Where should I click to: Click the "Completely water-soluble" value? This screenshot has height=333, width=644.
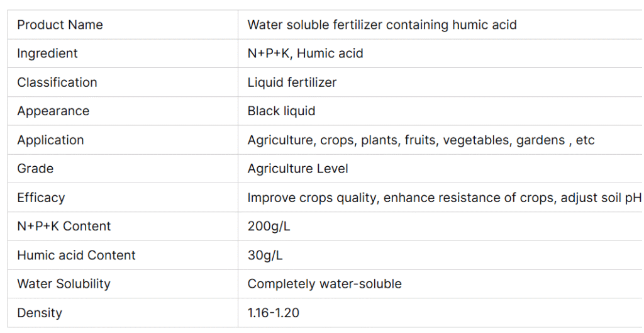(324, 284)
